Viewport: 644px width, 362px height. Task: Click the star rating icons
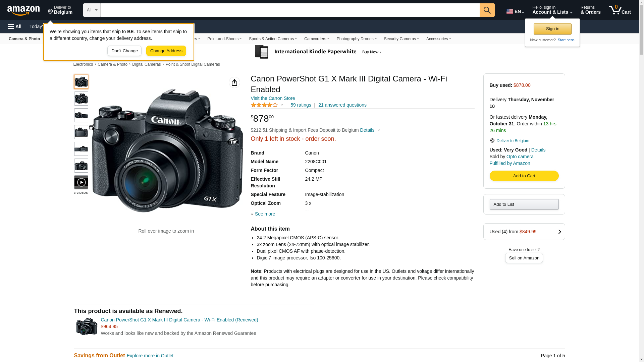point(264,105)
